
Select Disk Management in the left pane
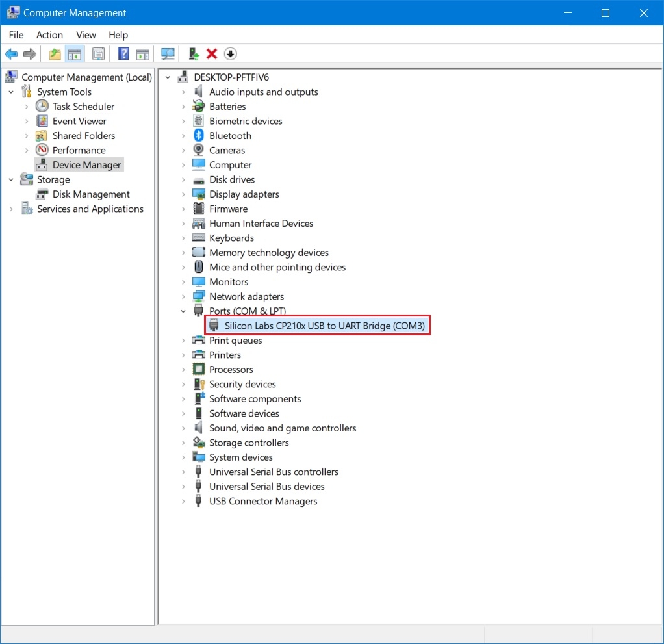coord(91,194)
